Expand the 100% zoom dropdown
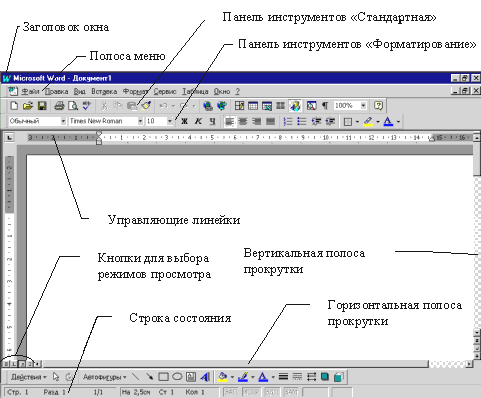481x398 pixels. (363, 106)
